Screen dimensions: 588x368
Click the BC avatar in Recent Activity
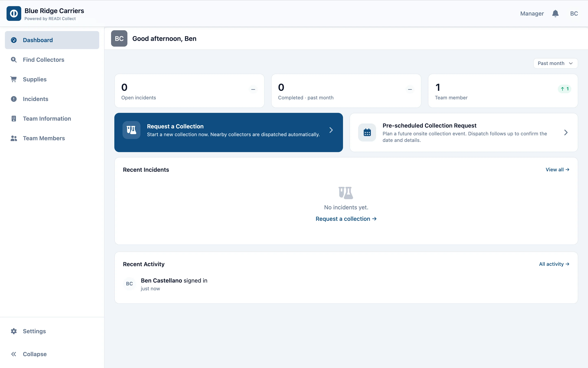click(129, 284)
